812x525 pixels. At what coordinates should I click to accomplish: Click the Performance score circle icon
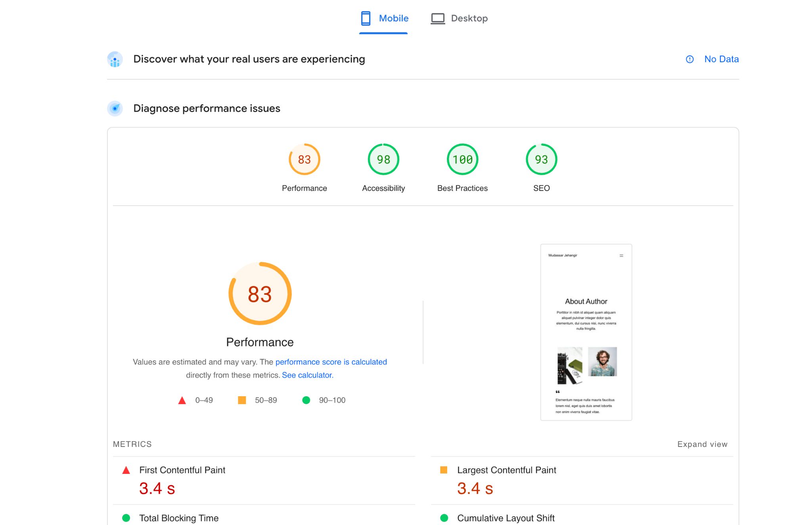[304, 158]
